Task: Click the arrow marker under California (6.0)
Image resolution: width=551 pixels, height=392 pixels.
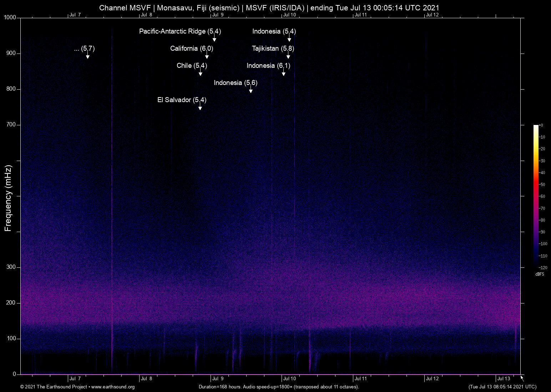Action: pos(207,56)
